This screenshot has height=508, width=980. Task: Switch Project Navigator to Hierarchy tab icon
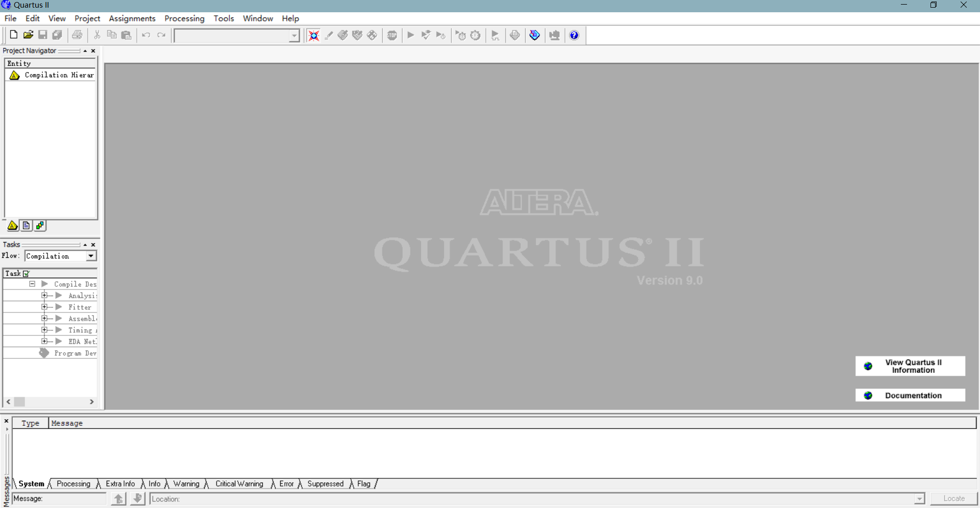coord(13,225)
